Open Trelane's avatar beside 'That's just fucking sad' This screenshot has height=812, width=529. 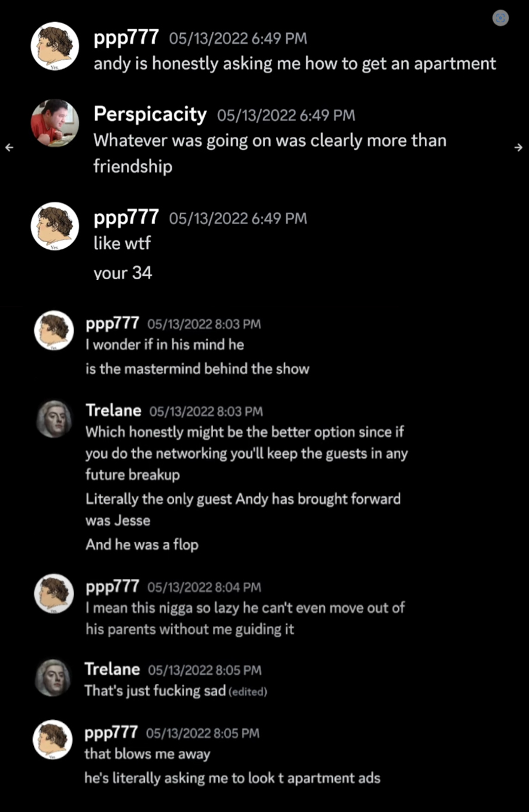pos(53,677)
